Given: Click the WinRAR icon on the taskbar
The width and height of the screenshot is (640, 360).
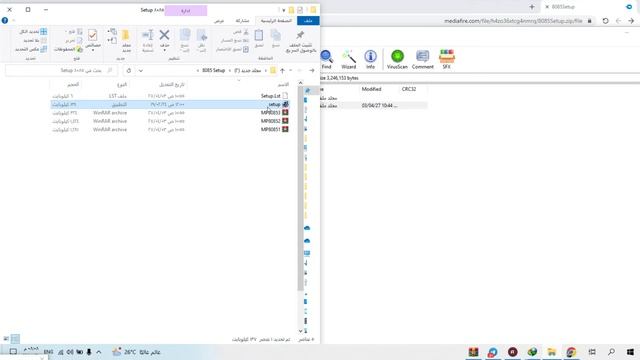Looking at the screenshot, I should click(473, 352).
